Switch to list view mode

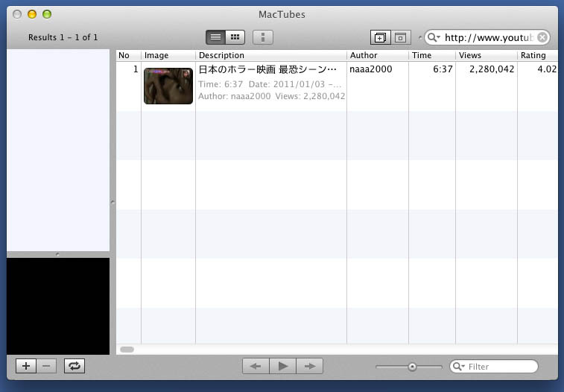215,37
